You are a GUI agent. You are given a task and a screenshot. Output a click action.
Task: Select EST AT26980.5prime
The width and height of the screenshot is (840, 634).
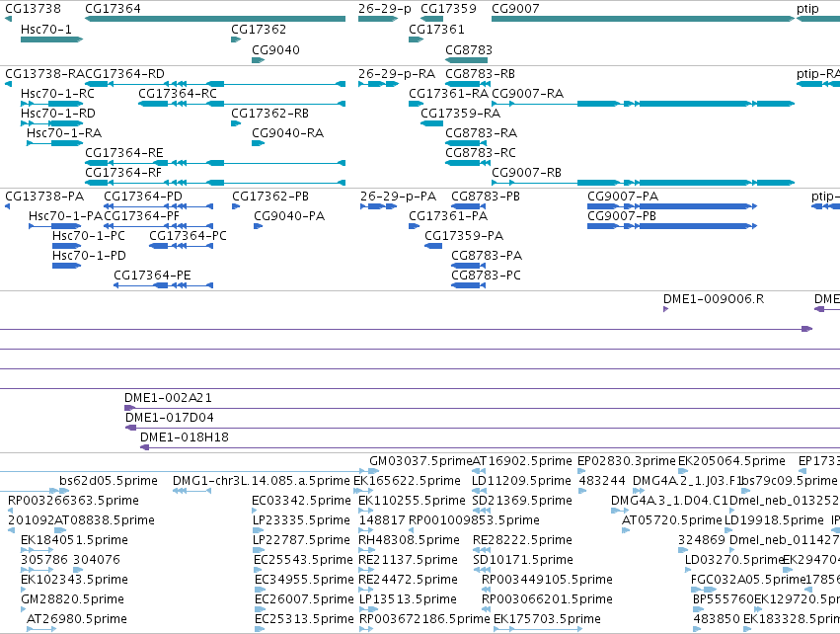(41, 629)
